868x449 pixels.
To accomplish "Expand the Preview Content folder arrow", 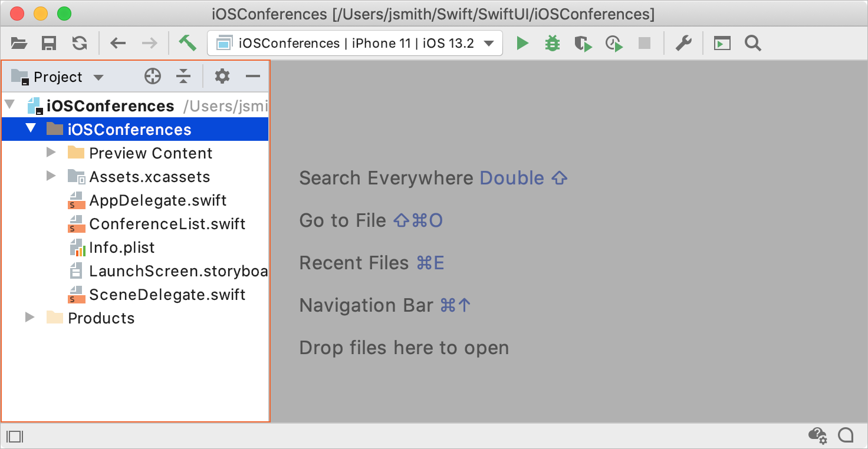I will pyautogui.click(x=51, y=153).
